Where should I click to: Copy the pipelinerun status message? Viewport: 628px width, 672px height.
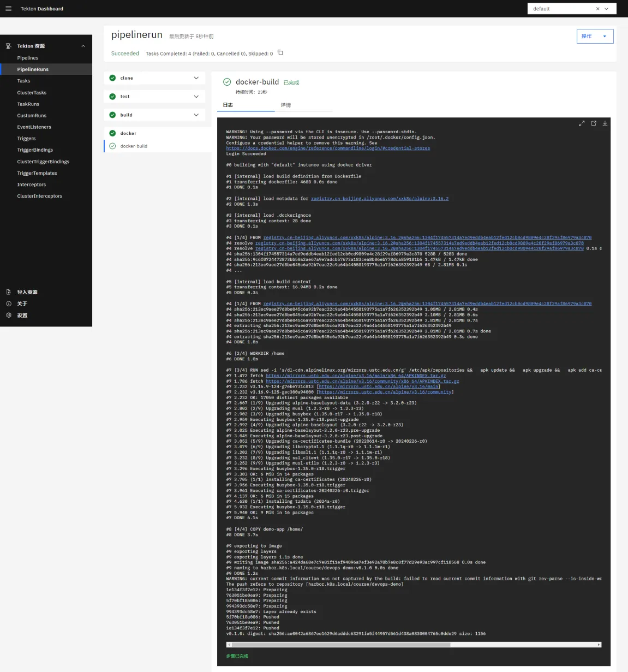[x=280, y=52]
